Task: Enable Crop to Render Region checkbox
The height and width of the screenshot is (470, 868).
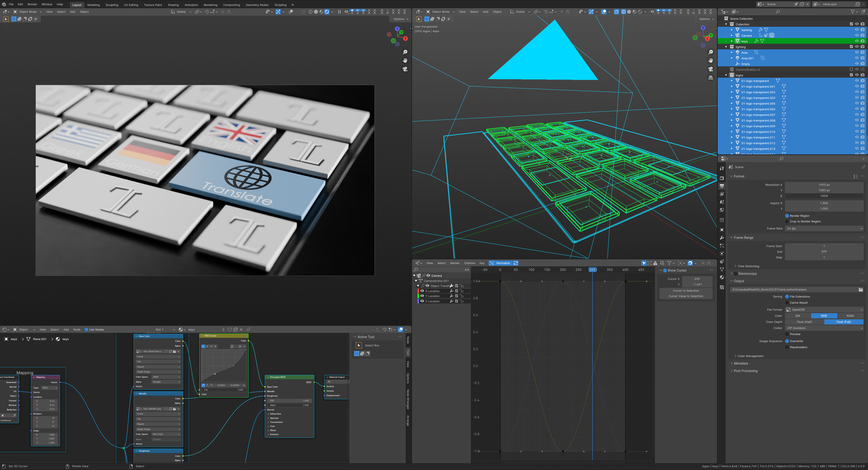Action: [787, 221]
